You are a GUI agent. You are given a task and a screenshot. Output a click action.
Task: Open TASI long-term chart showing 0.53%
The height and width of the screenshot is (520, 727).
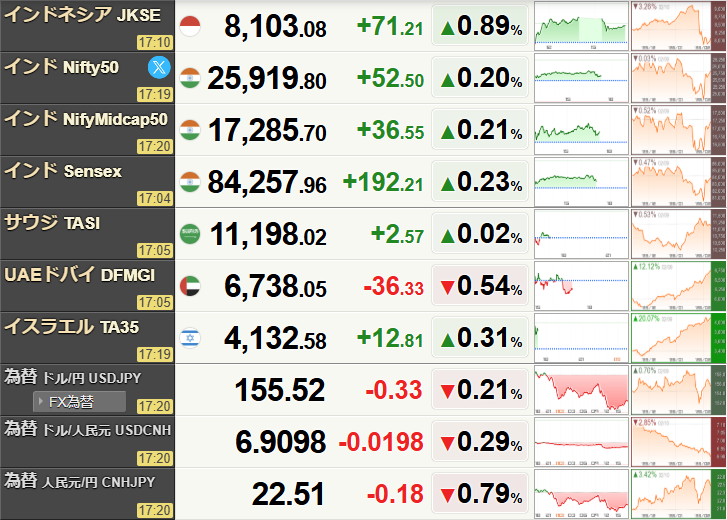(678, 234)
